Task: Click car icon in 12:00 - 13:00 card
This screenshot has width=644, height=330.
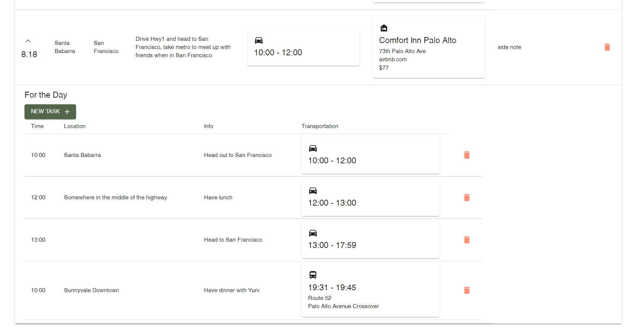Action: pyautogui.click(x=313, y=191)
